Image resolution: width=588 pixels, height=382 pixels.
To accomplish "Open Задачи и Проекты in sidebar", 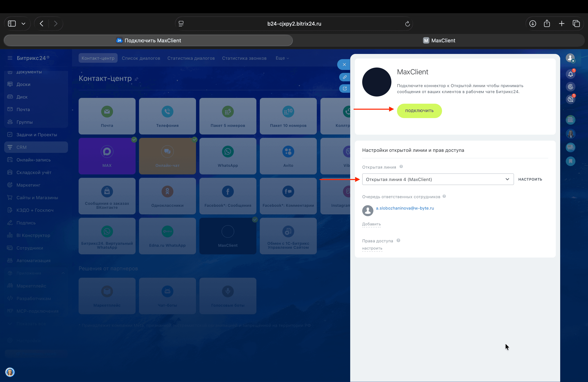I will tap(36, 135).
